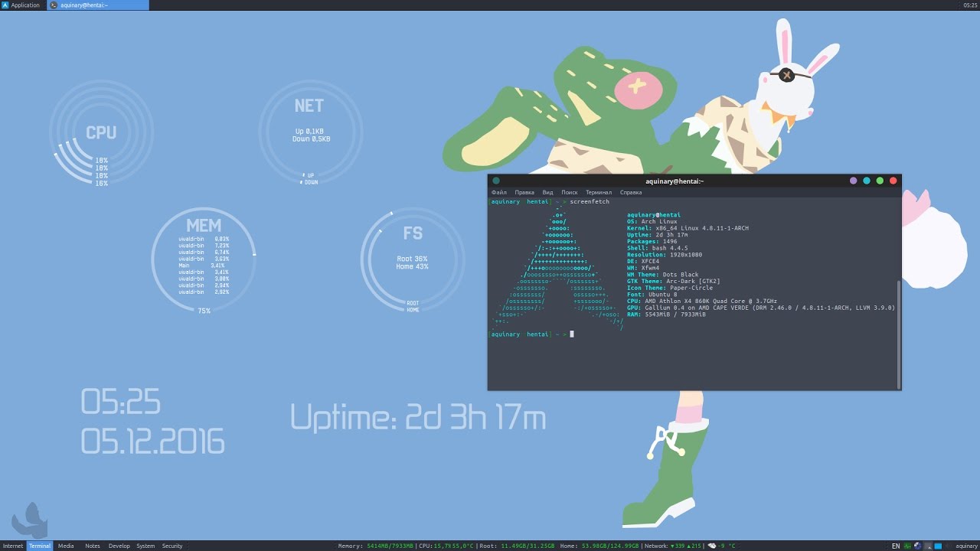Click the 'Packages: 1496' line in terminal
Viewport: 980px width, 551px height.
click(652, 242)
